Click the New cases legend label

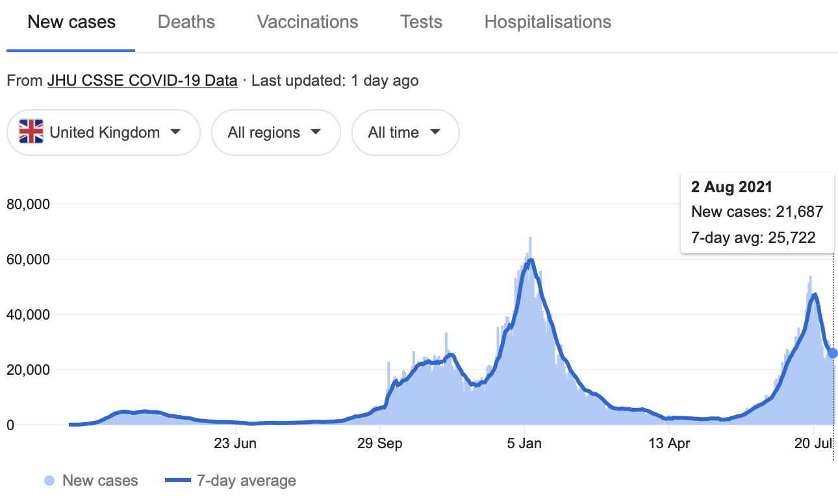coord(100,481)
